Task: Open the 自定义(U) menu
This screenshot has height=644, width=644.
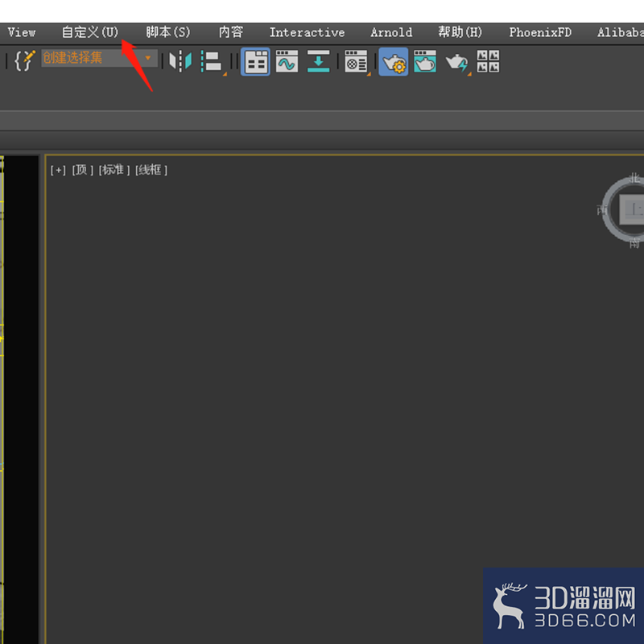Action: (90, 32)
